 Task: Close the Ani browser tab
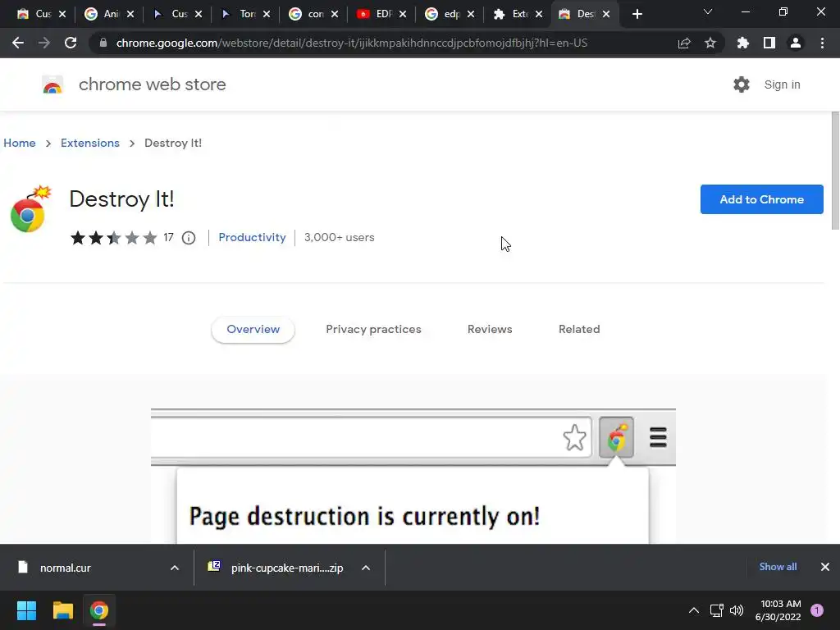click(x=130, y=15)
